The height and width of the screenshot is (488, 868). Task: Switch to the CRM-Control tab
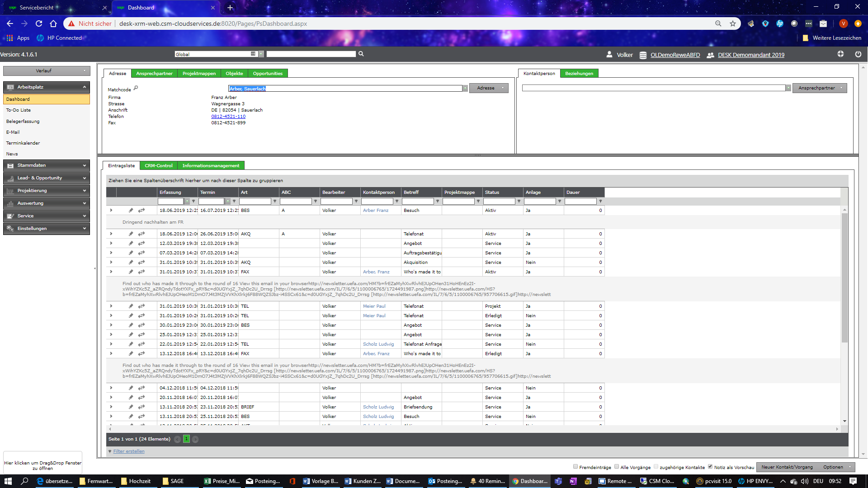(158, 166)
